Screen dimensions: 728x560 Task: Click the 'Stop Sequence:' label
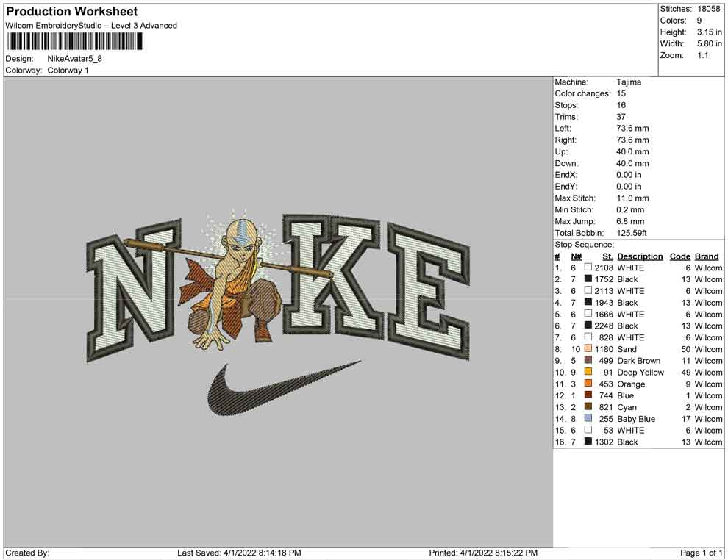584,245
